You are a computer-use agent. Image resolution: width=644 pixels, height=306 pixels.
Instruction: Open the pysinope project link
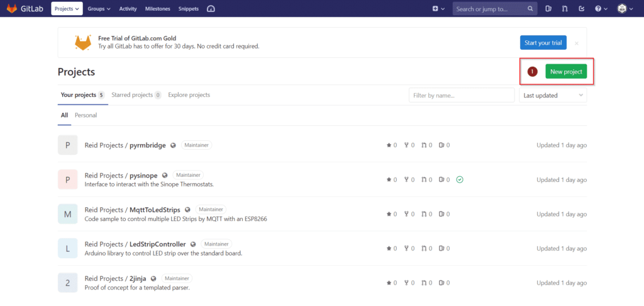(121, 176)
